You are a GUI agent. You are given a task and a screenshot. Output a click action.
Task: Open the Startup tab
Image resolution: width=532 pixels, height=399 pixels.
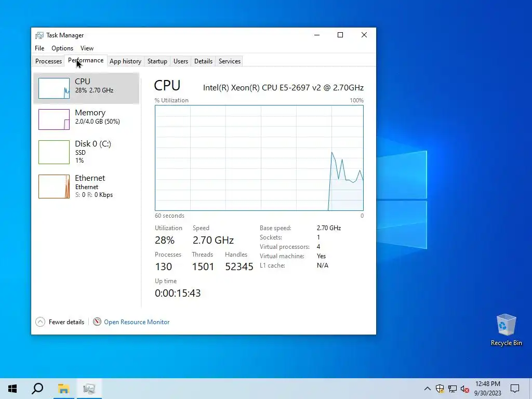[157, 61]
